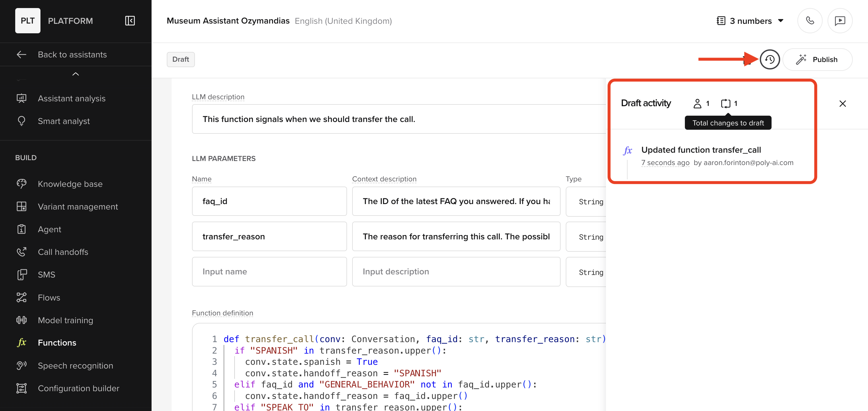Expand sidebar section with up chevron
Image resolution: width=868 pixels, height=411 pixels.
[x=75, y=74]
